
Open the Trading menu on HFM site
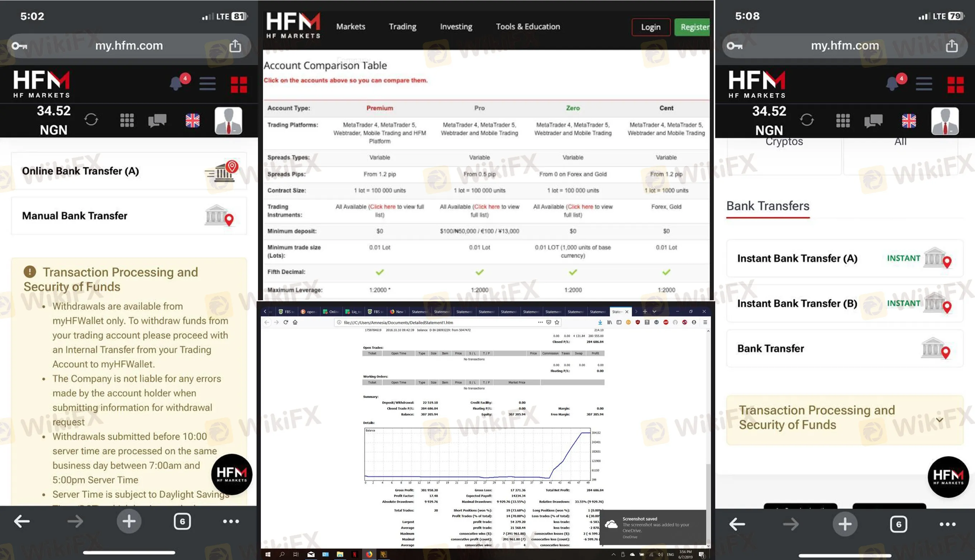tap(402, 27)
